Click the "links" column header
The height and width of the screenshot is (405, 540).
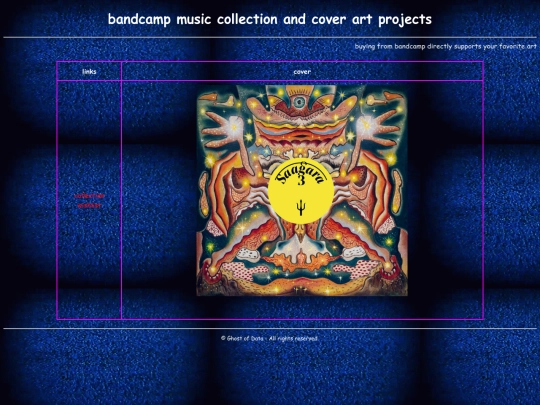[x=89, y=72]
